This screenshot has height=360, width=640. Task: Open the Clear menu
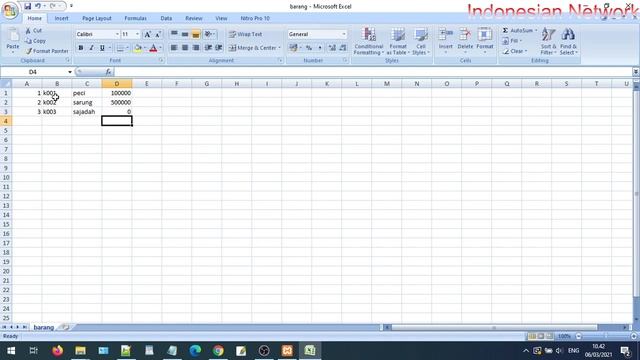(515, 51)
